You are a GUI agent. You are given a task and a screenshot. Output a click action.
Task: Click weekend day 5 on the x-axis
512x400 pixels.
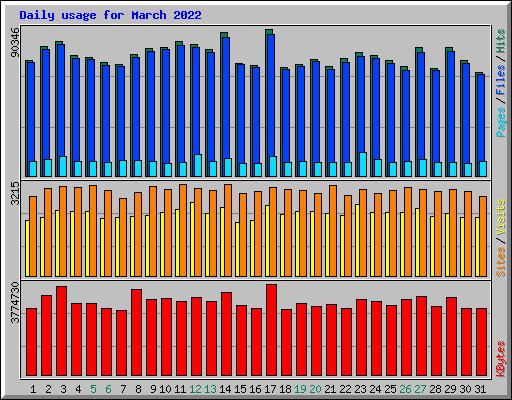tap(93, 389)
